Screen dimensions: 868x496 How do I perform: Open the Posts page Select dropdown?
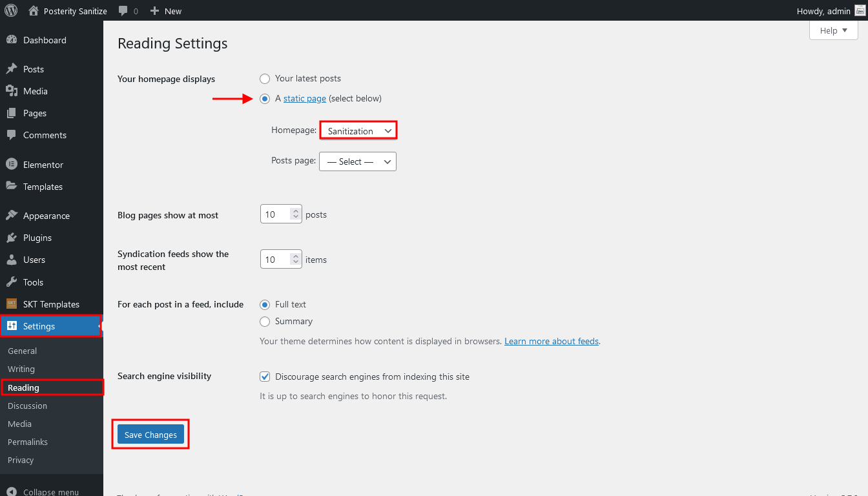(358, 161)
